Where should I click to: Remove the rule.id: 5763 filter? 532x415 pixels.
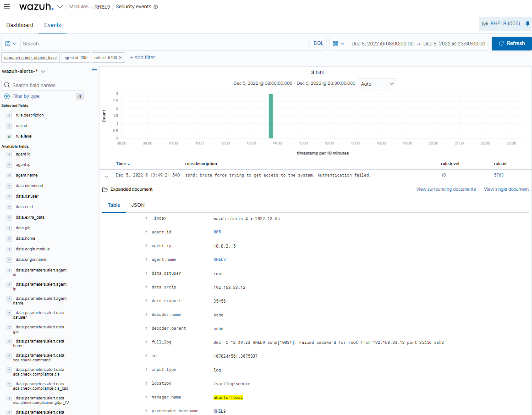pyautogui.click(x=120, y=58)
